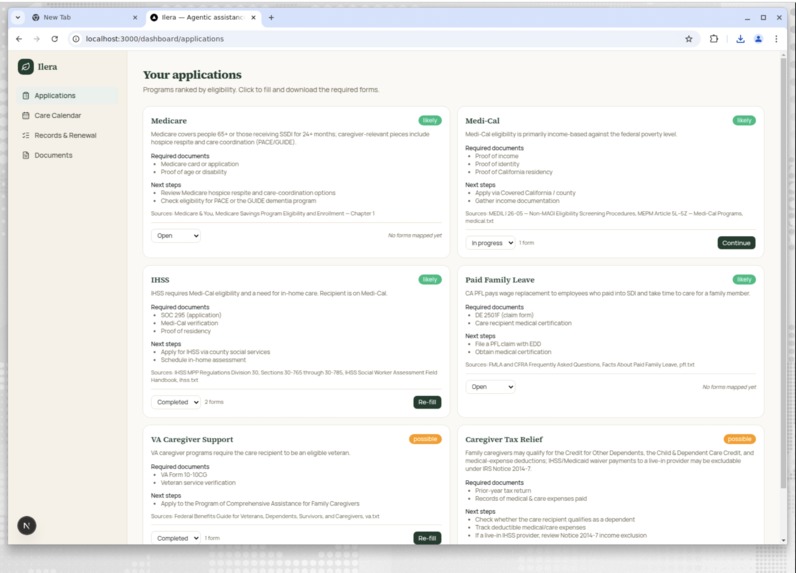Click the browser forward arrow
The image size is (796, 573).
(x=37, y=39)
